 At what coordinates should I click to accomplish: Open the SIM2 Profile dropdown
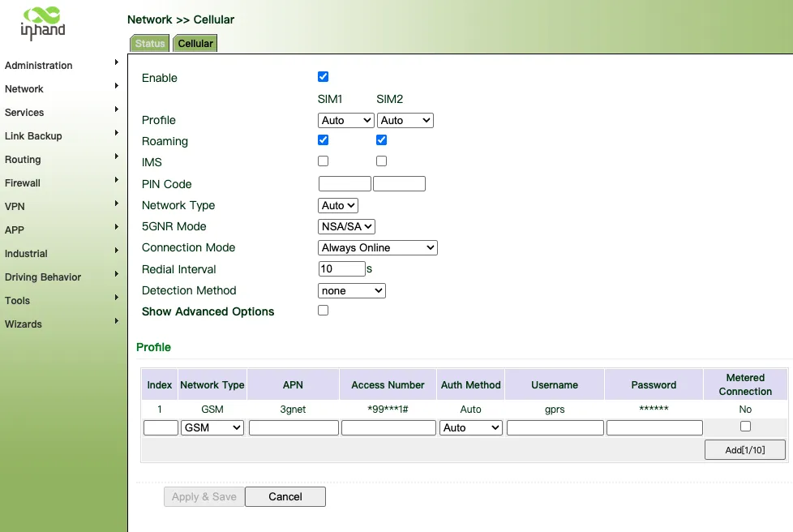point(405,120)
